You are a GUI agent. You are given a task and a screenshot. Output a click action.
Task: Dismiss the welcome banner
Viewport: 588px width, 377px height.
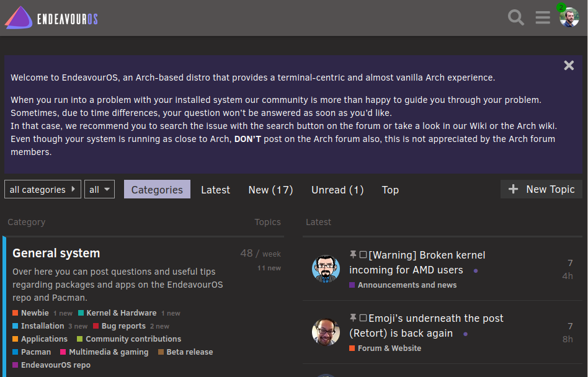pos(569,66)
